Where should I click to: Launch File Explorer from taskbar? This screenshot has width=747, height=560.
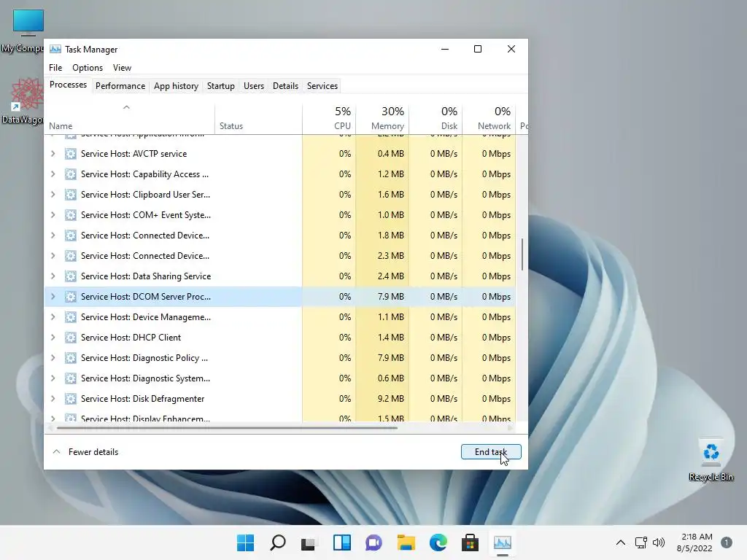(x=406, y=542)
